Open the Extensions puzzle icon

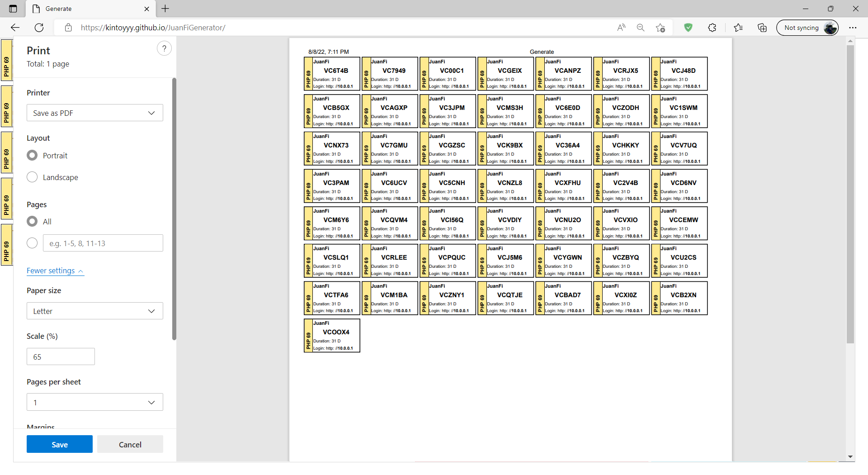pyautogui.click(x=712, y=28)
